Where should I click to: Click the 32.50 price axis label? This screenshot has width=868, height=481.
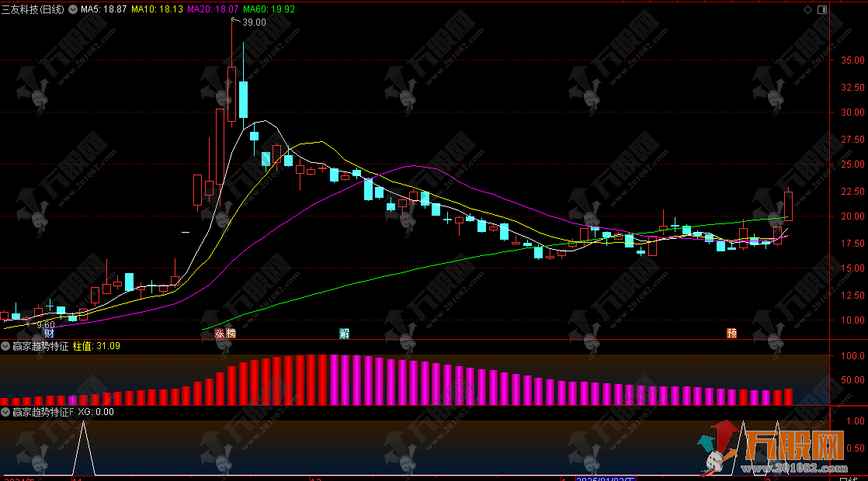click(x=852, y=87)
